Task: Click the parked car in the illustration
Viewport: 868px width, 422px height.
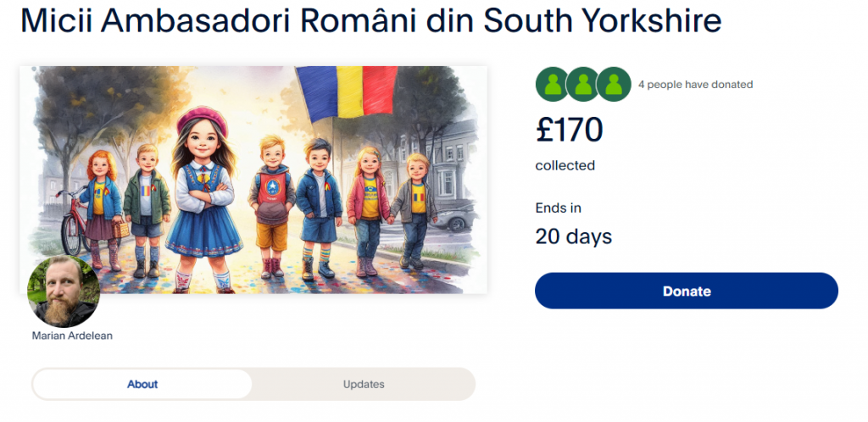Action: tap(457, 216)
